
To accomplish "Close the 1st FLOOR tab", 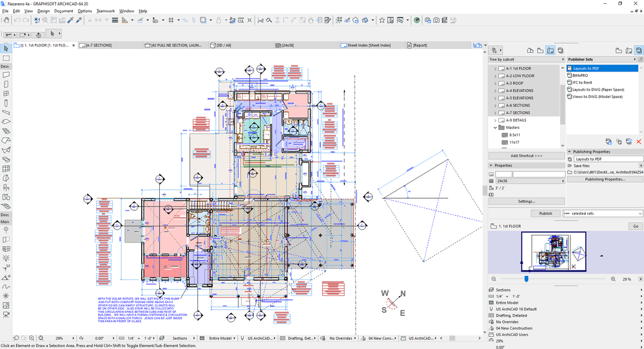I will [x=74, y=45].
